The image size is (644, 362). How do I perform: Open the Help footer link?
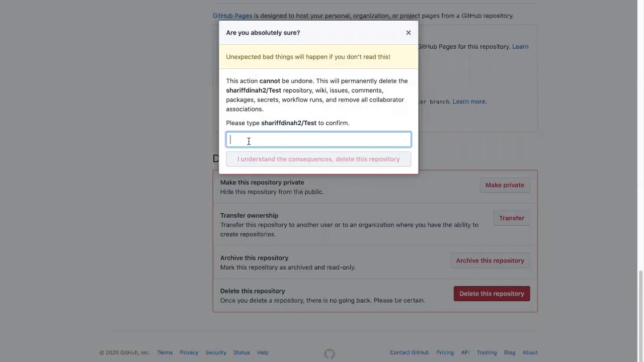[263, 352]
